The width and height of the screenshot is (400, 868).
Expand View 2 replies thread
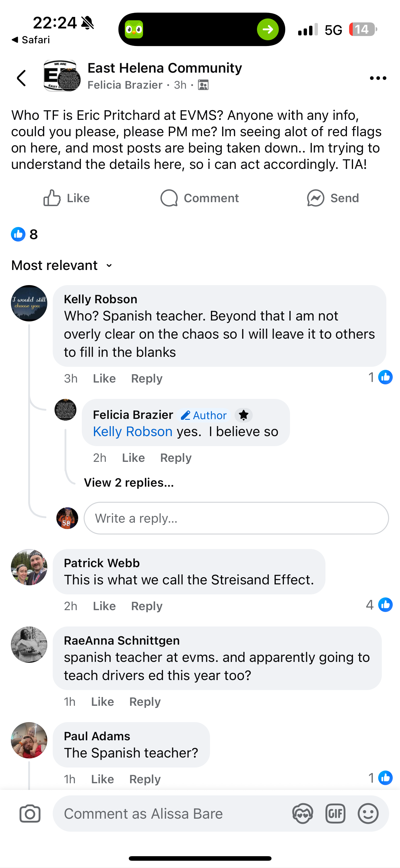[x=129, y=482]
